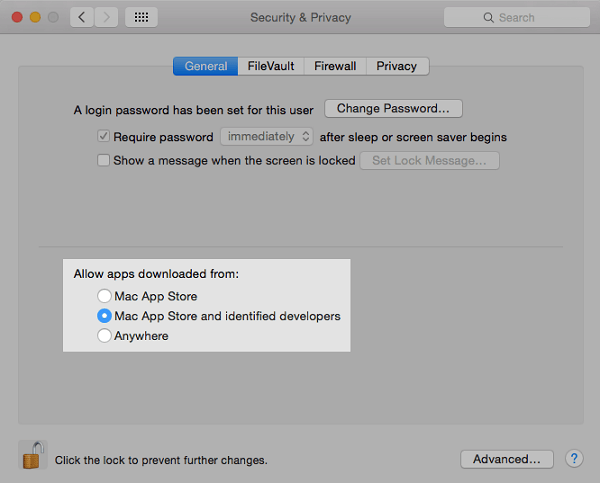Close the Security & Privacy window
Image resolution: width=600 pixels, height=483 pixels.
(x=17, y=17)
